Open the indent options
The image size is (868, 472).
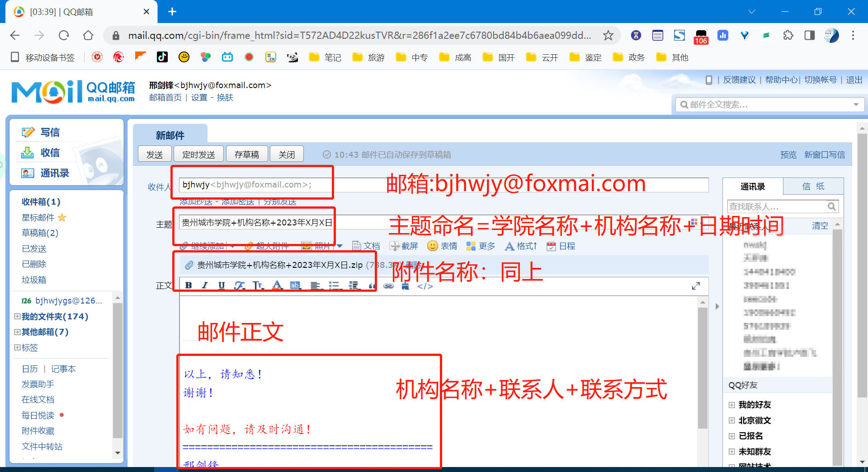[x=354, y=285]
